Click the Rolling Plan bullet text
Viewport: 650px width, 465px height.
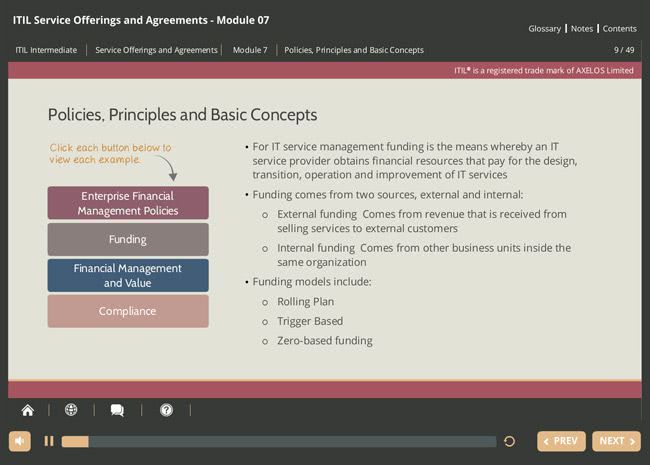[306, 302]
